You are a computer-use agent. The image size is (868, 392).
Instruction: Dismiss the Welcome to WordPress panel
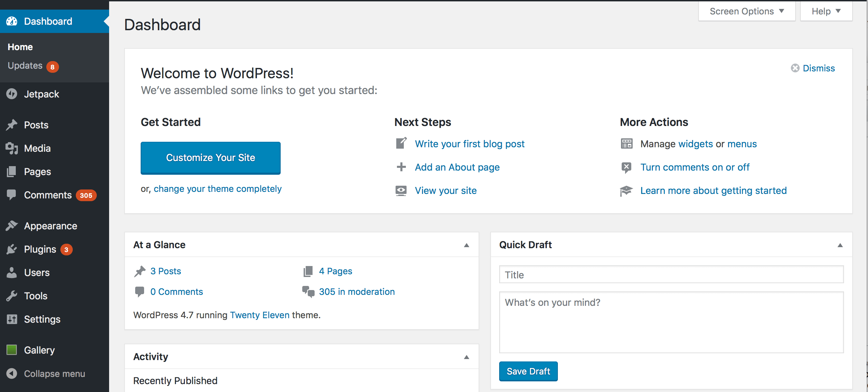point(813,68)
